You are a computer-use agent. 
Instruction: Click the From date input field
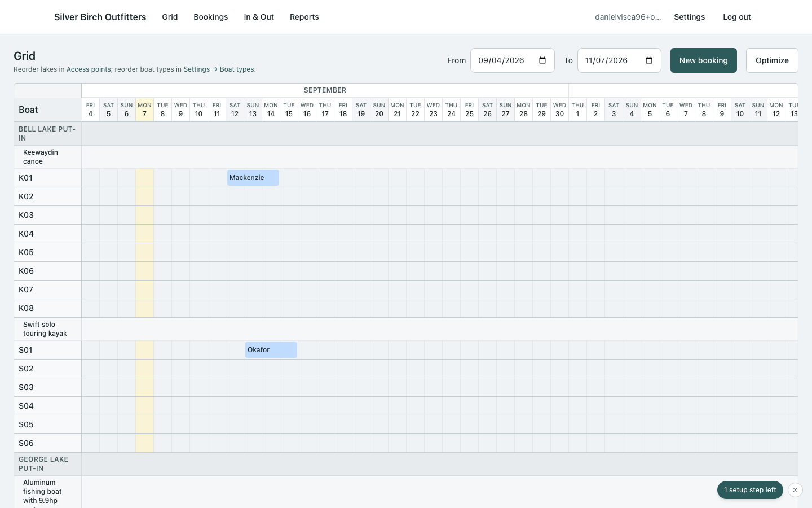click(513, 60)
